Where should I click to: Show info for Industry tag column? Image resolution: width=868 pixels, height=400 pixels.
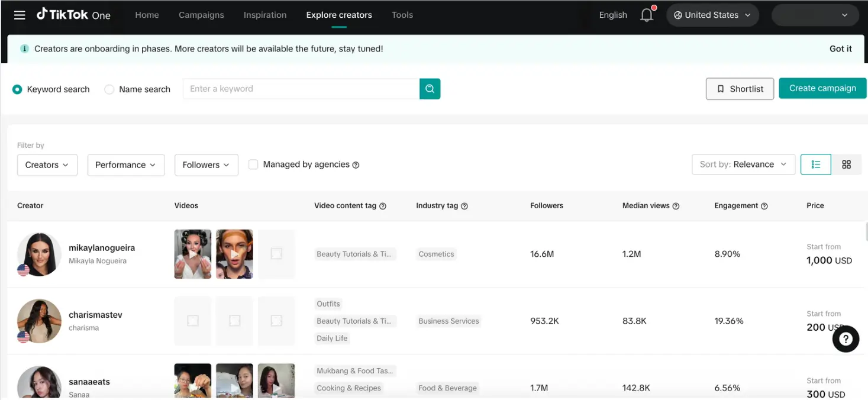point(464,206)
